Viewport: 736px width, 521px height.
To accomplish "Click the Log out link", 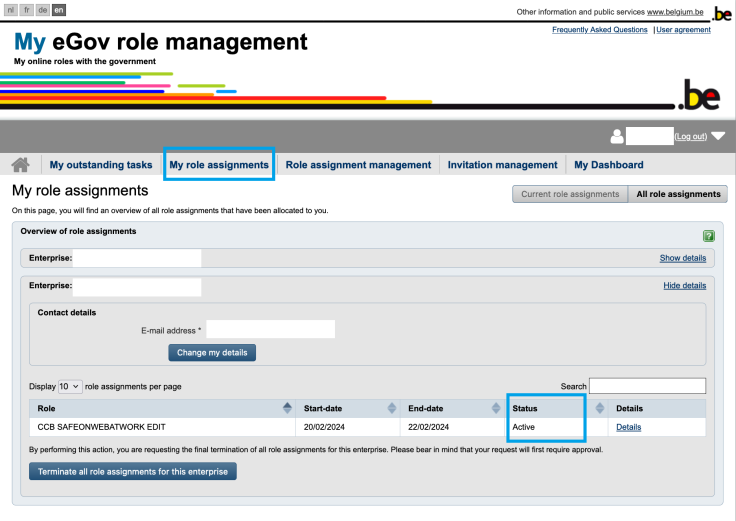I will (x=690, y=136).
